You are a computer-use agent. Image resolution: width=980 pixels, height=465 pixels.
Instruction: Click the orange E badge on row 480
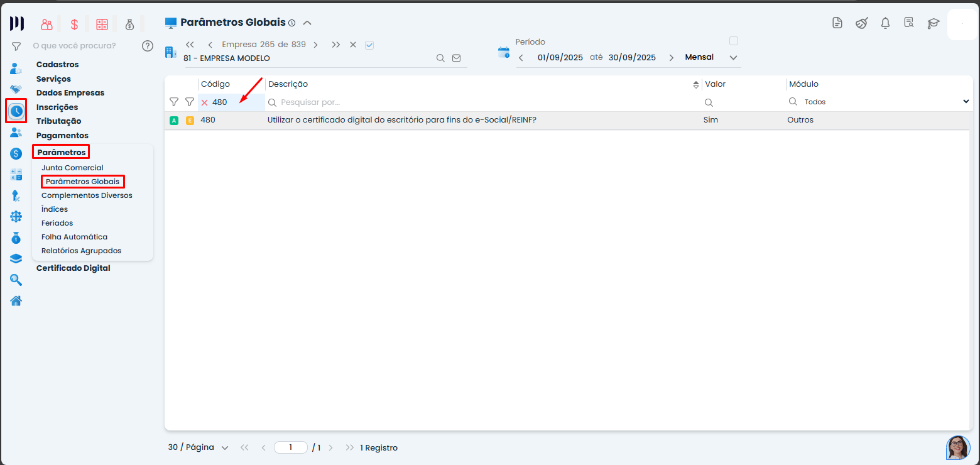[190, 120]
